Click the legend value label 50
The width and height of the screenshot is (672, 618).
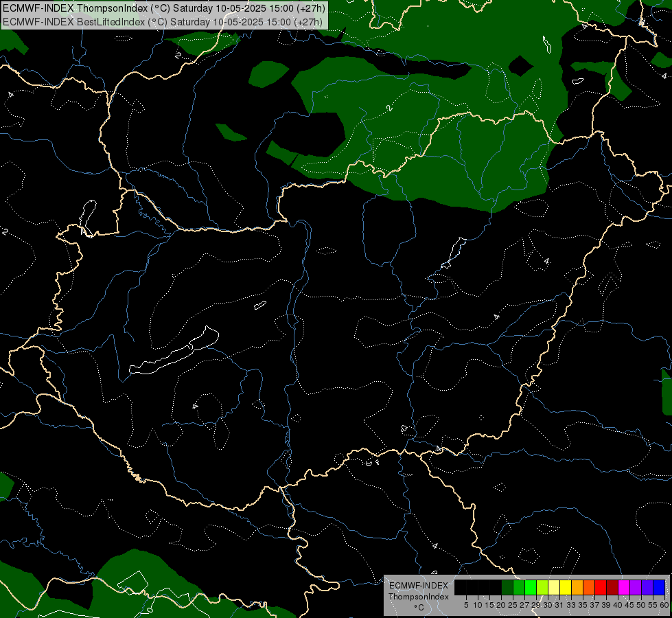[640, 605]
